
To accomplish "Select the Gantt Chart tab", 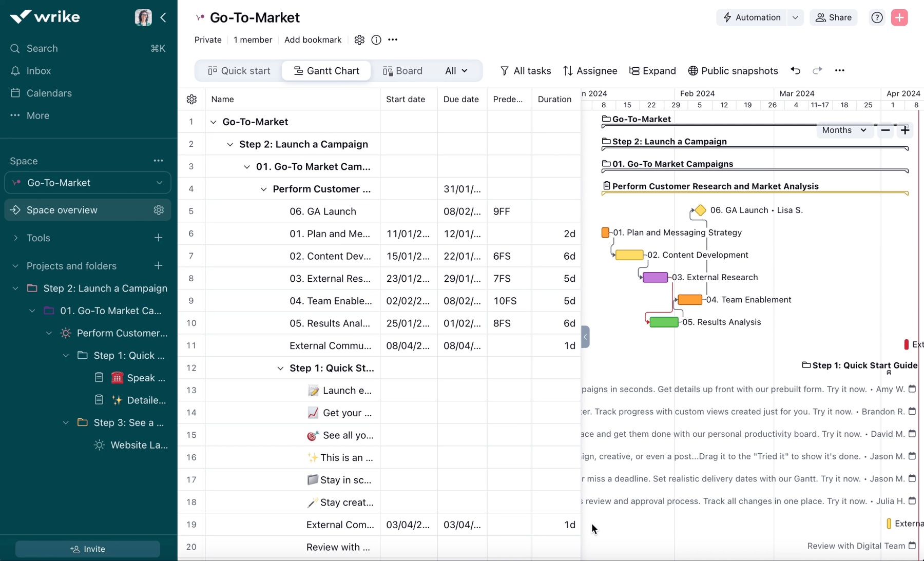I will coord(326,71).
